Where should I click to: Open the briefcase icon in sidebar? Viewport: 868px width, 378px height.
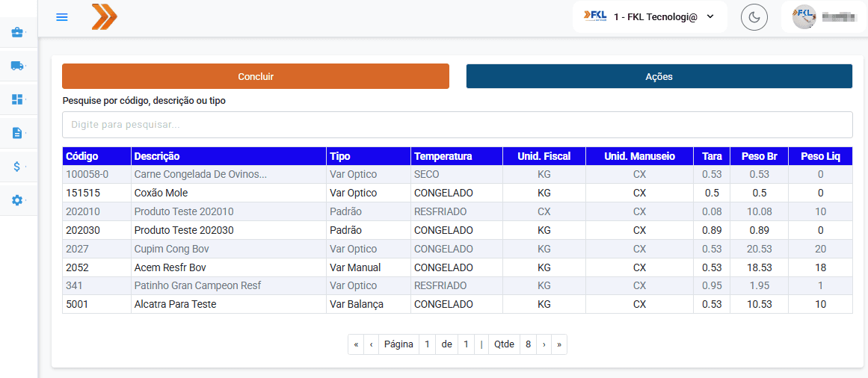click(17, 33)
